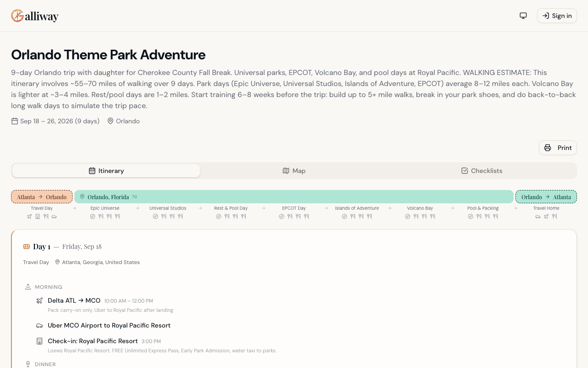Select the Atlanta → Orlando timeline segment

point(42,197)
